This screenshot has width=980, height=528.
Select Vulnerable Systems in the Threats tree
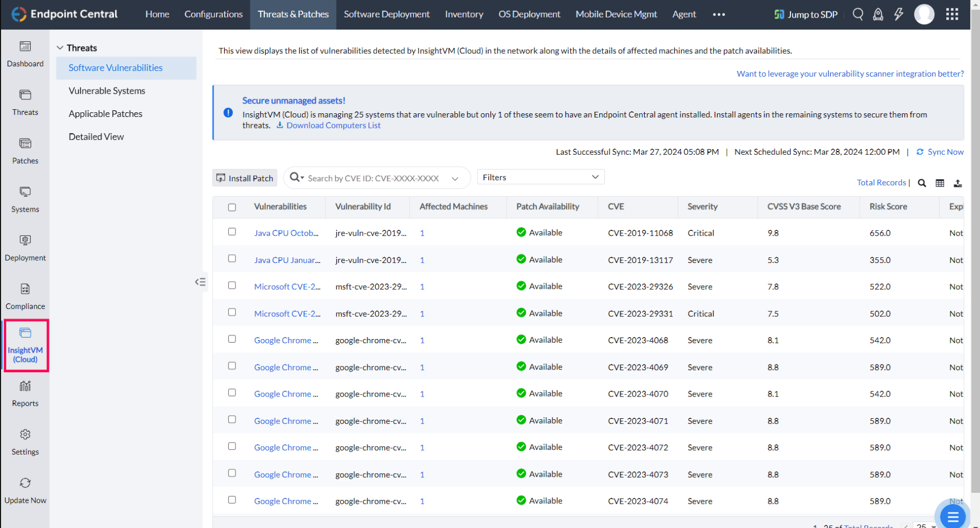pos(107,91)
